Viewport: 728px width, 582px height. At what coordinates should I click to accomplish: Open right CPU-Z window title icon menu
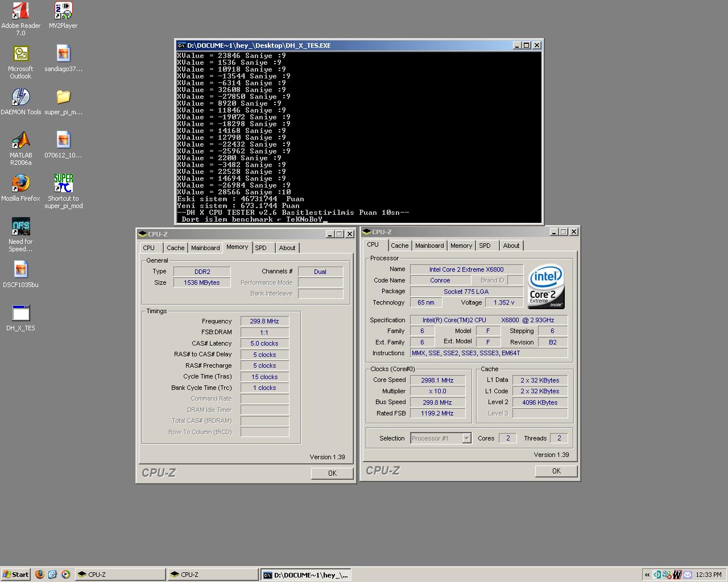coord(367,232)
